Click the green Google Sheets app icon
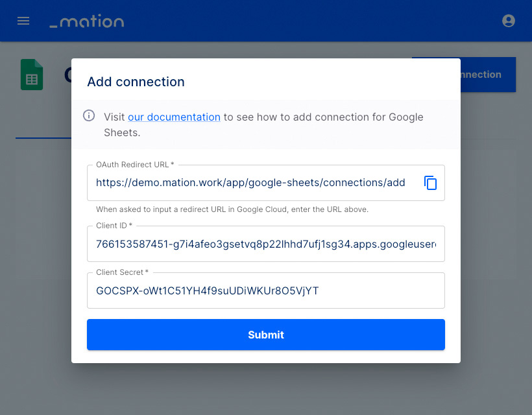This screenshot has width=532, height=415. [x=32, y=75]
